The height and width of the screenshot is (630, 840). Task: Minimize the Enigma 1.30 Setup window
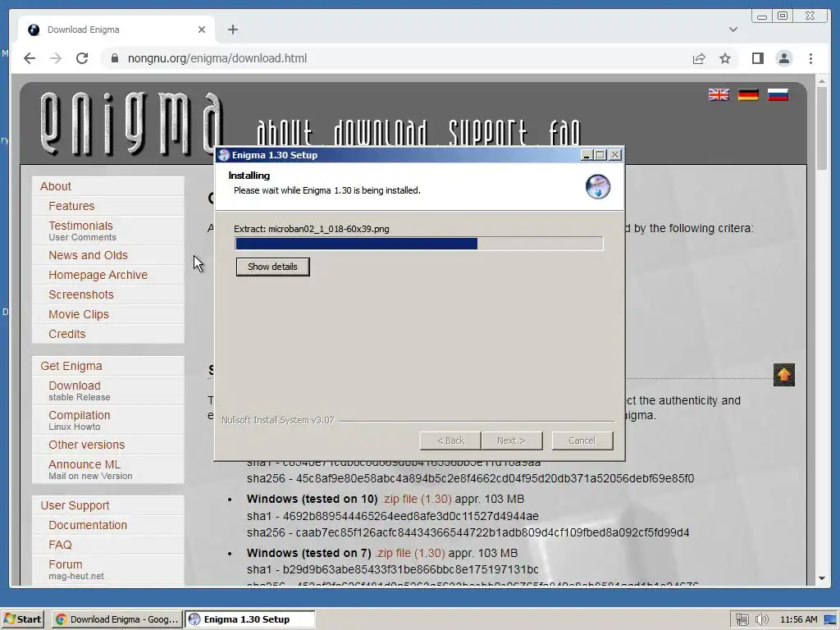pos(587,155)
